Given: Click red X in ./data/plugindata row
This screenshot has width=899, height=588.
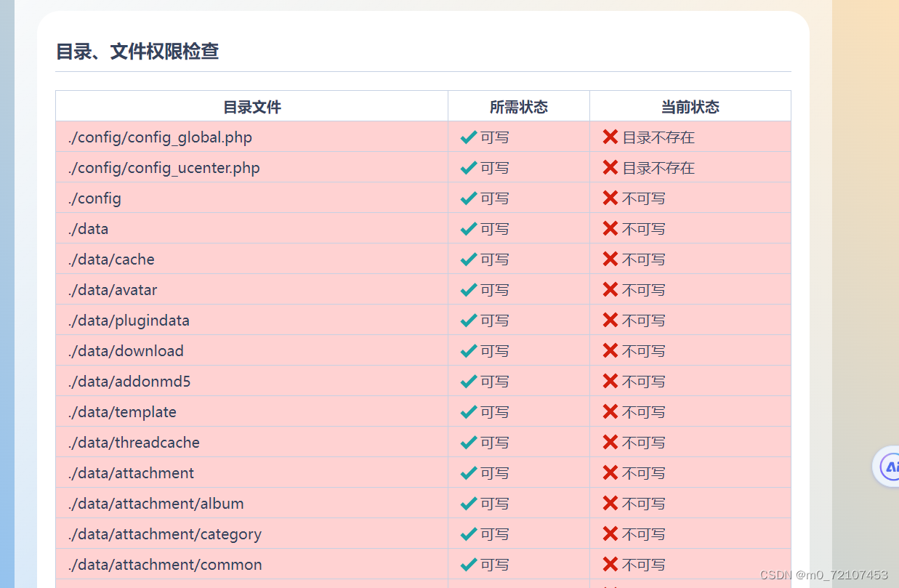Looking at the screenshot, I should [610, 320].
